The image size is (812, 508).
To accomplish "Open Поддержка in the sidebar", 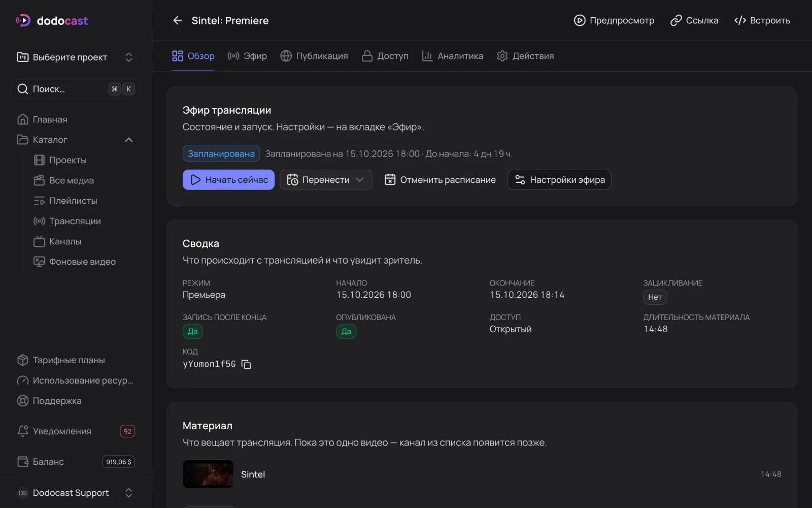I will tap(76, 401).
